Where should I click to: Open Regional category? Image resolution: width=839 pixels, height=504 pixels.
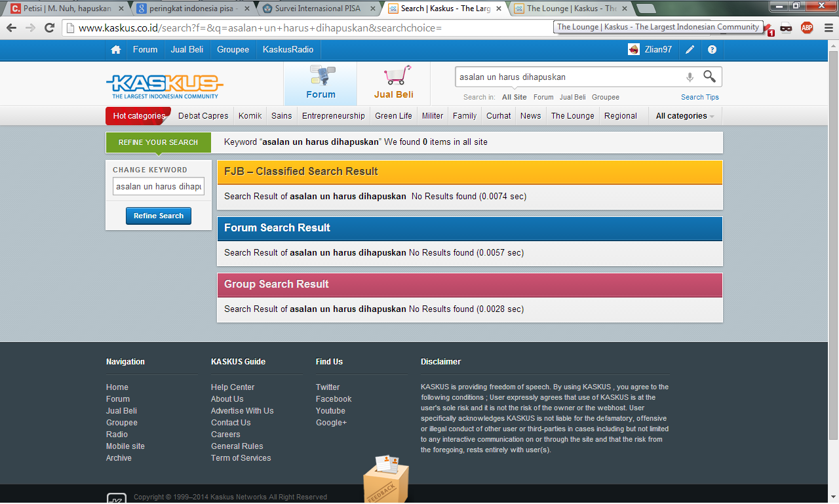click(621, 116)
